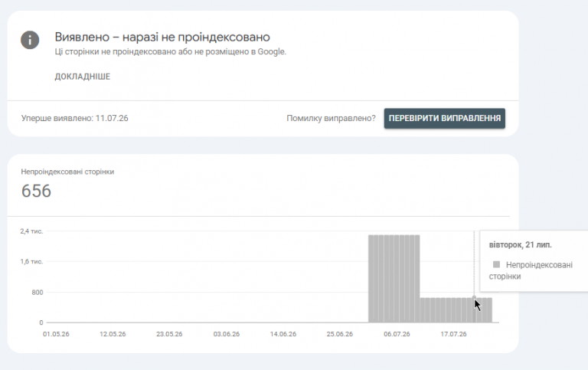The image size is (588, 370).
Task: Select heading 'Виявлено – наразі не проіндексовано'
Action: (x=162, y=37)
